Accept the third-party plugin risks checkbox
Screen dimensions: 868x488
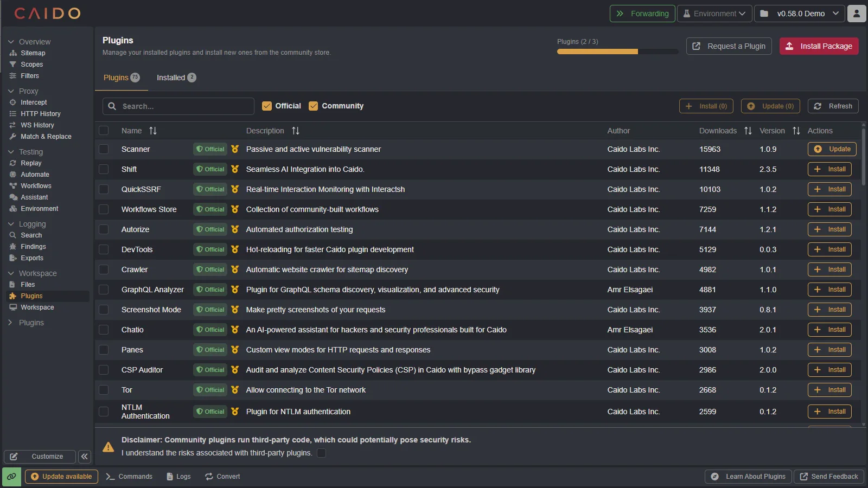click(x=322, y=453)
